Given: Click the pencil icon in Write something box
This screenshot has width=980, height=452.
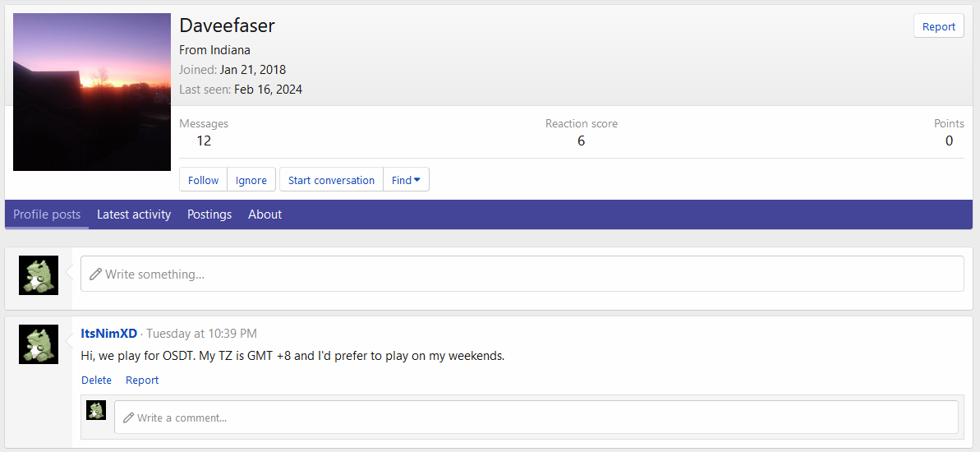Looking at the screenshot, I should pyautogui.click(x=95, y=274).
